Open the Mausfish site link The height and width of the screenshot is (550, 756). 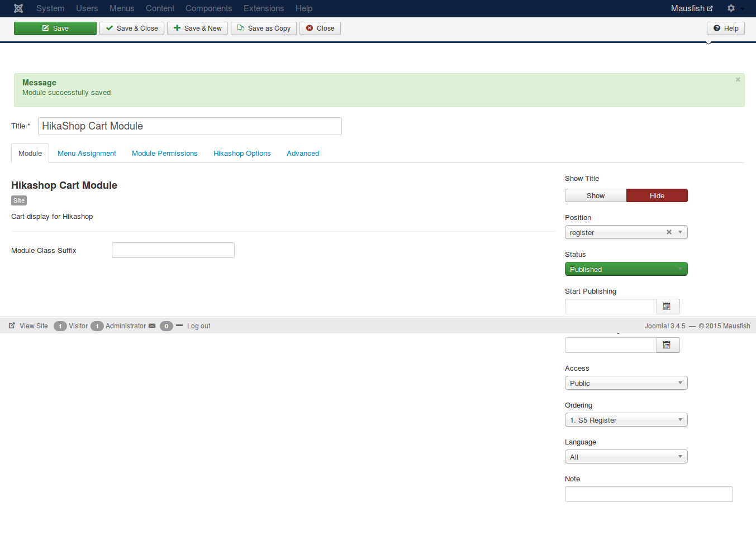692,8
